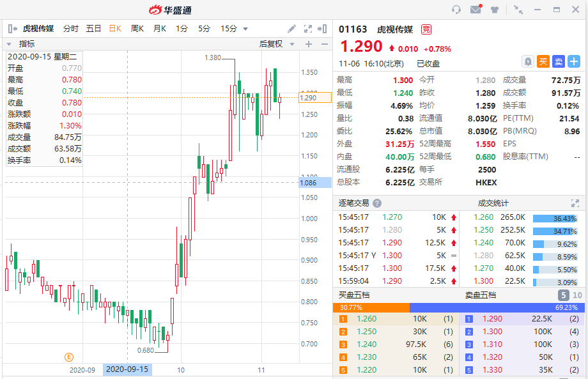Click the 2020-09-15 date marker on axis
The image size is (588, 379).
(127, 369)
